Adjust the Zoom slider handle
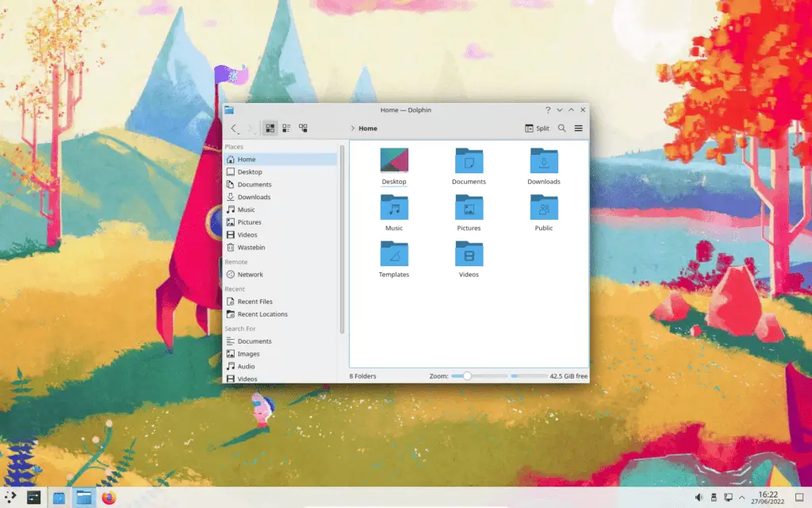Image resolution: width=812 pixels, height=508 pixels. [467, 375]
